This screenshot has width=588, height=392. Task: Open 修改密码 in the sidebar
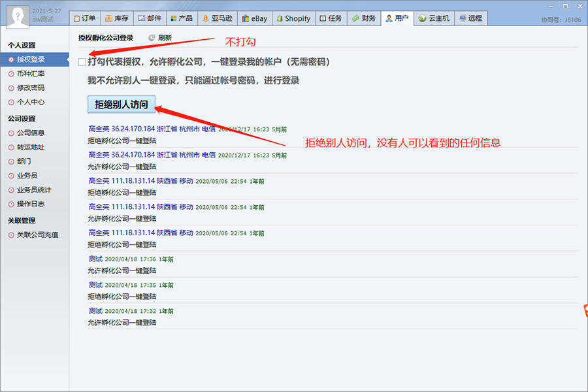pyautogui.click(x=31, y=88)
